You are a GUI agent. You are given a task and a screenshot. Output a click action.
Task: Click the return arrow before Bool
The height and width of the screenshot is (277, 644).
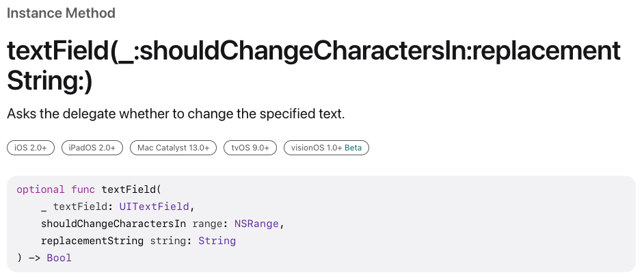[x=34, y=258]
